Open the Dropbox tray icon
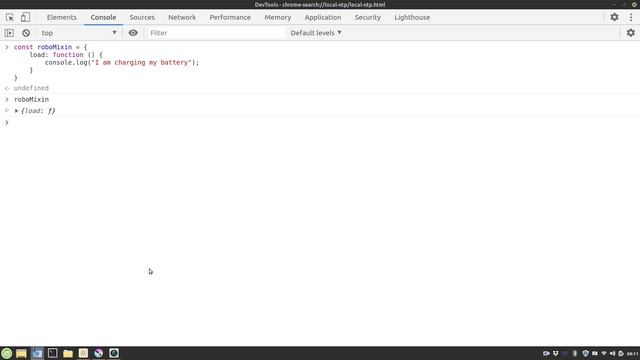This screenshot has height=360, width=640. [556, 353]
